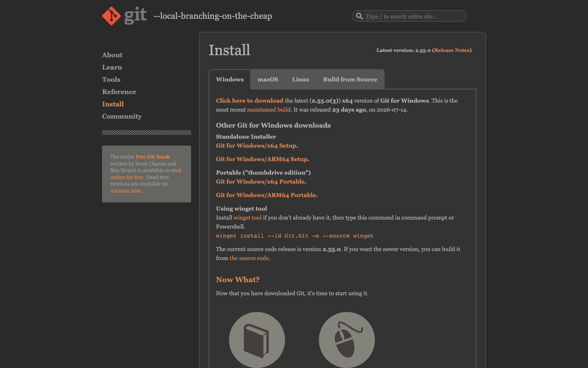Click the 'Click here to download' link
Viewport: 588px width, 368px height.
click(x=249, y=101)
